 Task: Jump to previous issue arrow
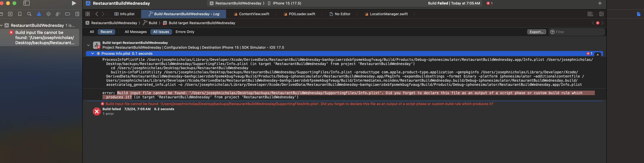593,23
